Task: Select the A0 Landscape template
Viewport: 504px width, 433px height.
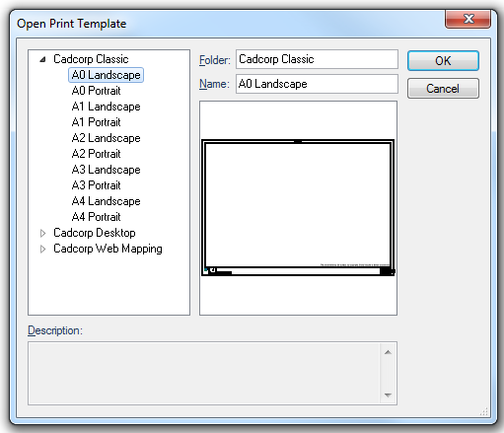Action: point(106,75)
